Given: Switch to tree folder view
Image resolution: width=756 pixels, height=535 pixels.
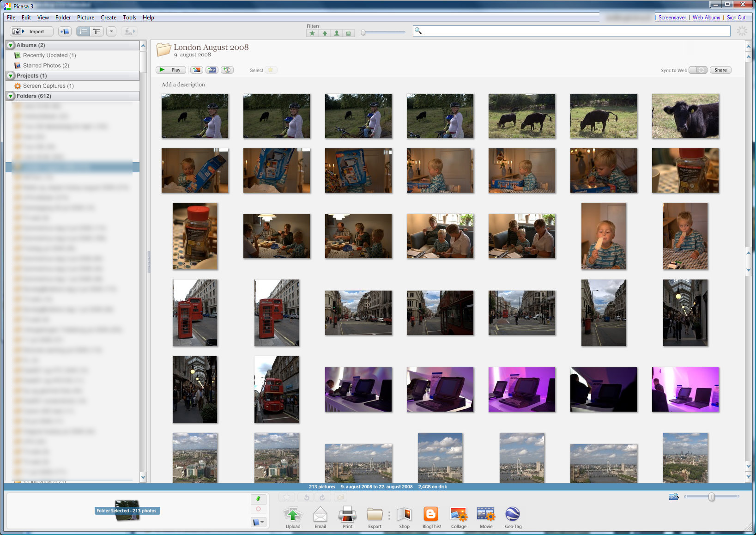Looking at the screenshot, I should tap(97, 31).
